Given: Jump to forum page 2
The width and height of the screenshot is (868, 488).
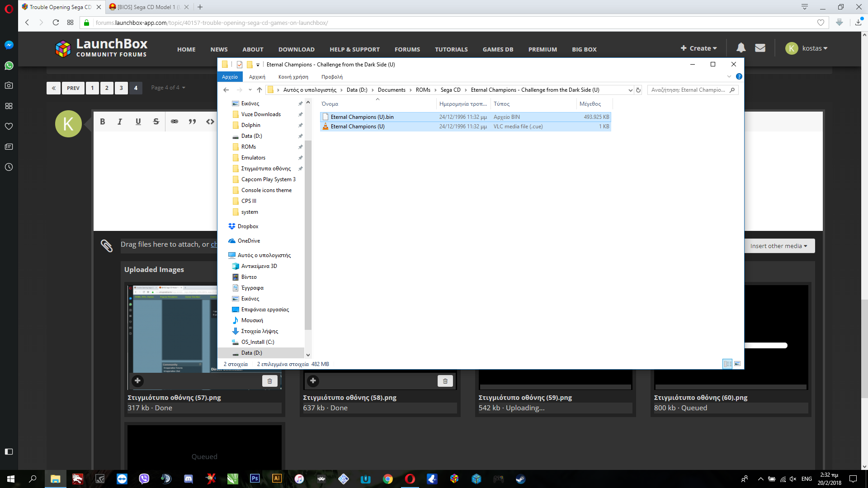Looking at the screenshot, I should coord(107,88).
